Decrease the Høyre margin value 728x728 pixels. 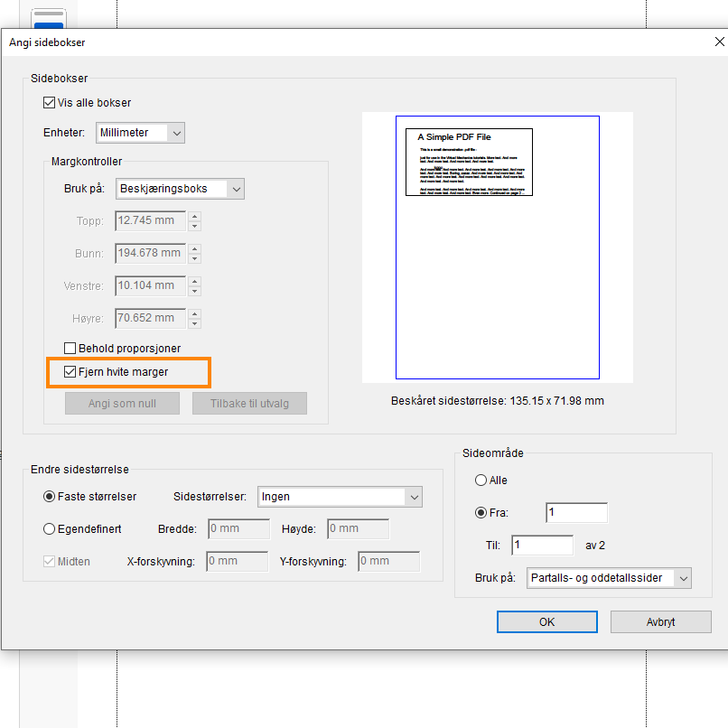coord(194,322)
